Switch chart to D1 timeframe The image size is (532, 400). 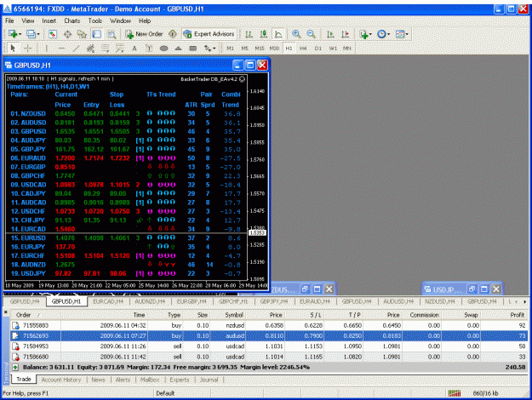pyautogui.click(x=317, y=49)
